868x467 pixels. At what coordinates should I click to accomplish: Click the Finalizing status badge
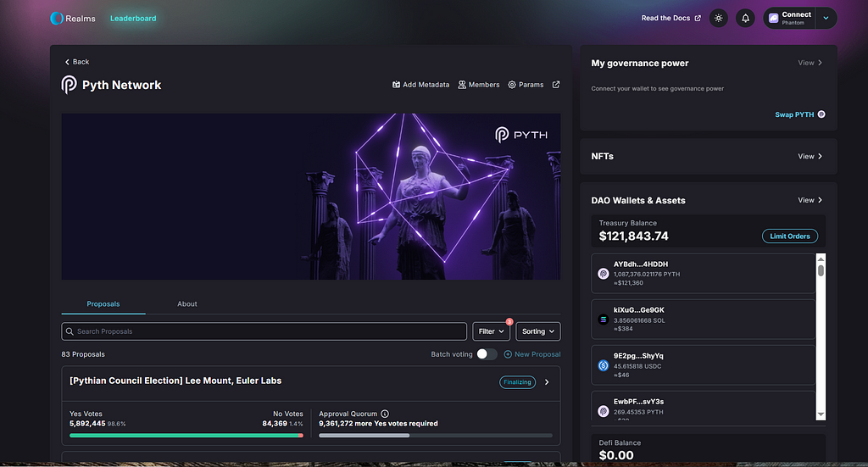point(518,382)
